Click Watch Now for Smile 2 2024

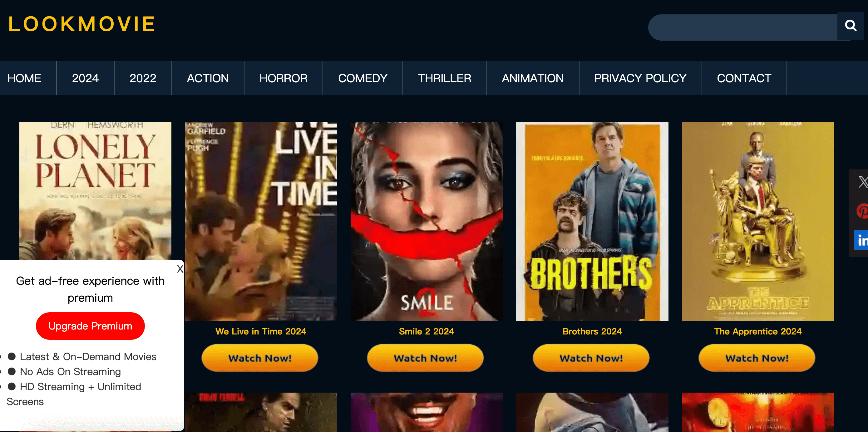[426, 358]
